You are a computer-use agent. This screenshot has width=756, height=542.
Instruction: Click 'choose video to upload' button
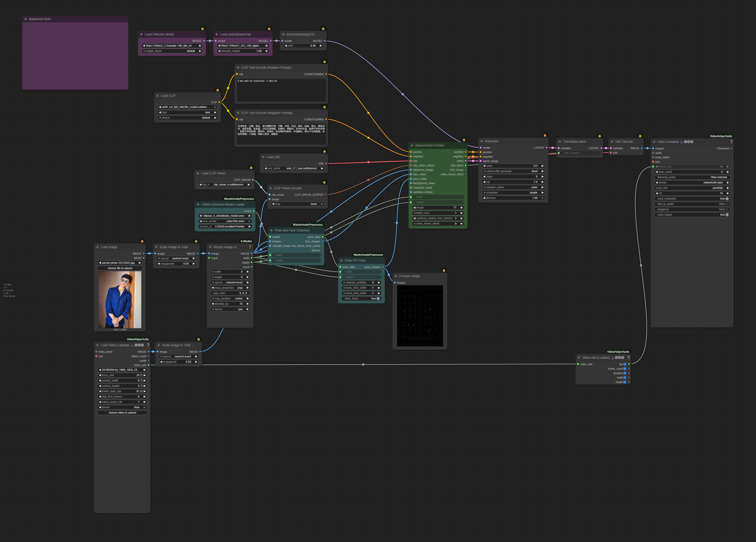(122, 413)
